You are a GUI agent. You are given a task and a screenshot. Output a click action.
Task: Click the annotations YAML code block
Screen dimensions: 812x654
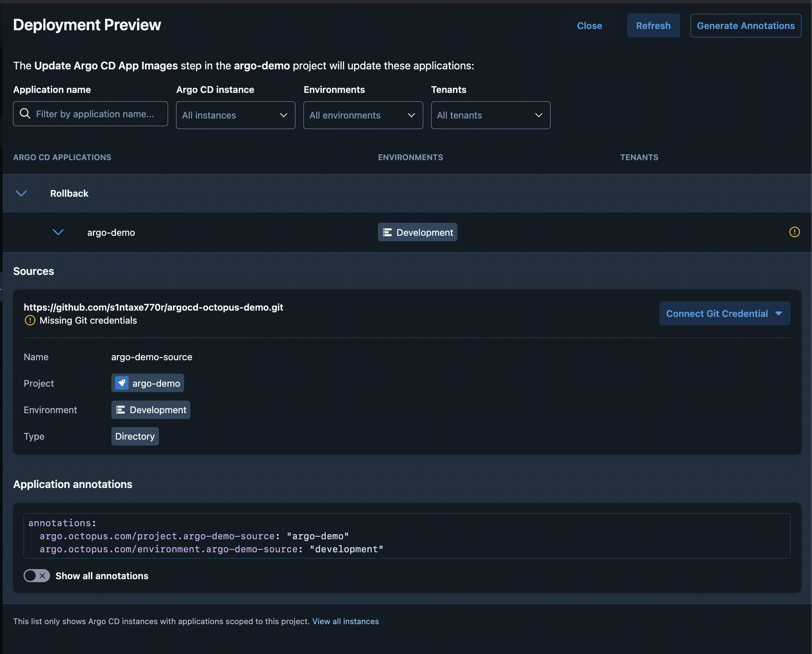407,536
